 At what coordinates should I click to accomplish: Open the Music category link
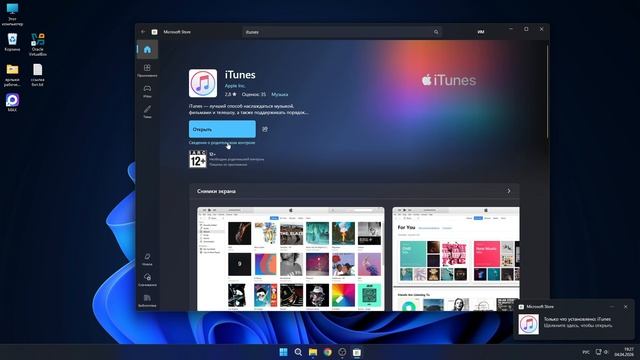tap(280, 94)
